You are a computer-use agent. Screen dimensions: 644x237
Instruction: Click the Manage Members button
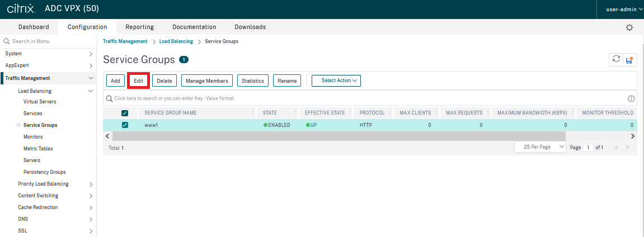[x=207, y=81]
